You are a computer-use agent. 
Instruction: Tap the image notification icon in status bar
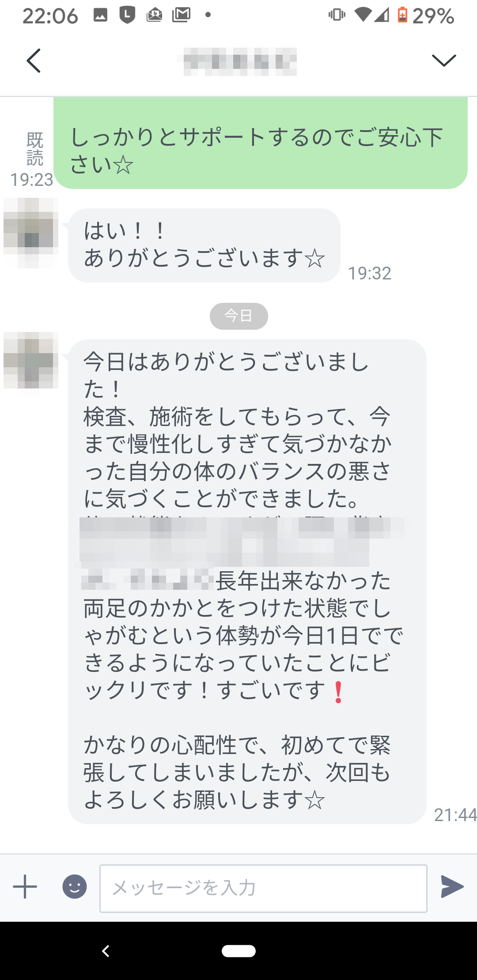point(100,15)
